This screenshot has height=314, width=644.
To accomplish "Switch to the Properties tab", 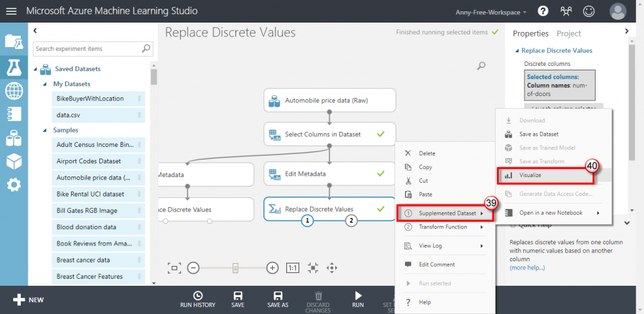I will [x=531, y=34].
